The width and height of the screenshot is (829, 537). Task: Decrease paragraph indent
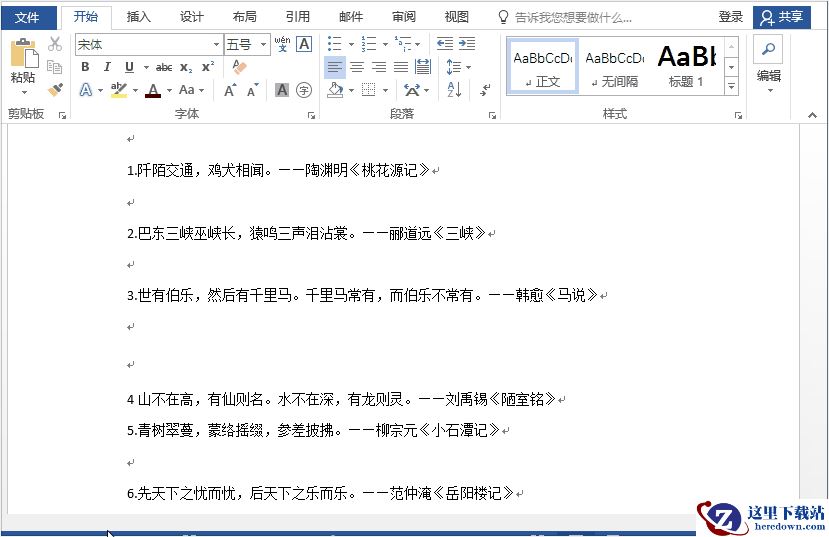tap(445, 43)
